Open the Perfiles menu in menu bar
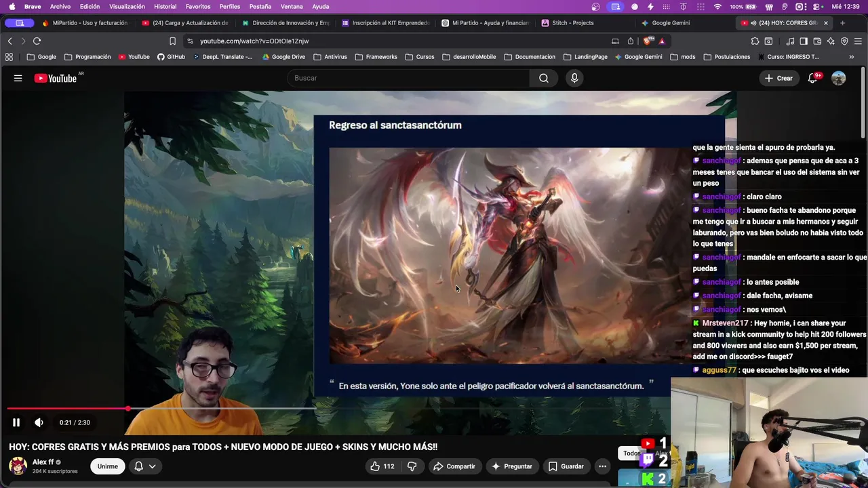868x488 pixels. coord(230,7)
